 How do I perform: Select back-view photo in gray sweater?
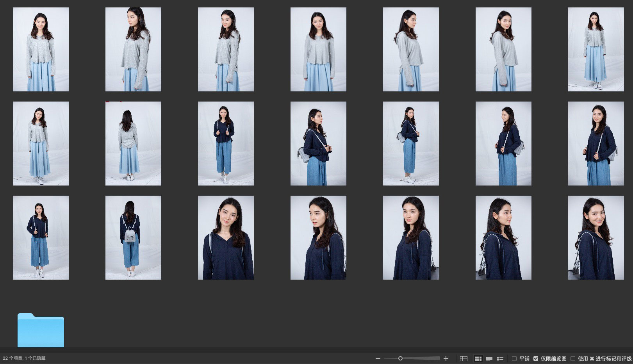[133, 143]
